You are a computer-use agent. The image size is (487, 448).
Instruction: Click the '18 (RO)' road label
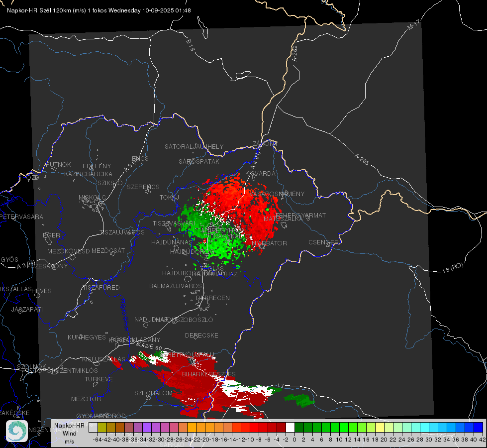coord(453,268)
